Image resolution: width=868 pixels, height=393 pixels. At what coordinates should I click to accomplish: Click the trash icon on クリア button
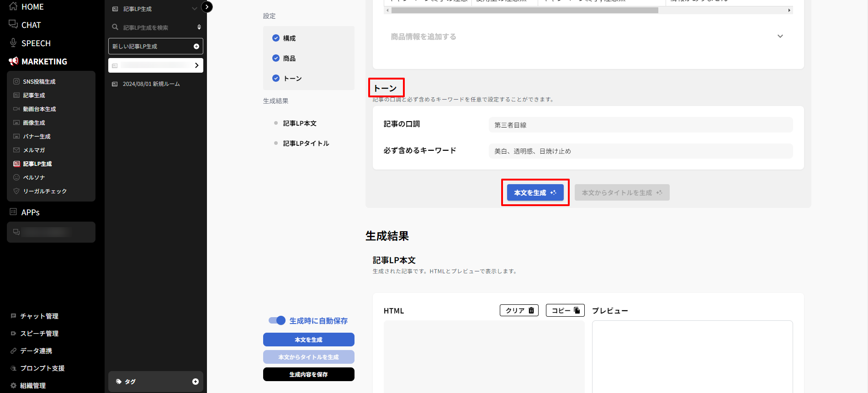531,310
